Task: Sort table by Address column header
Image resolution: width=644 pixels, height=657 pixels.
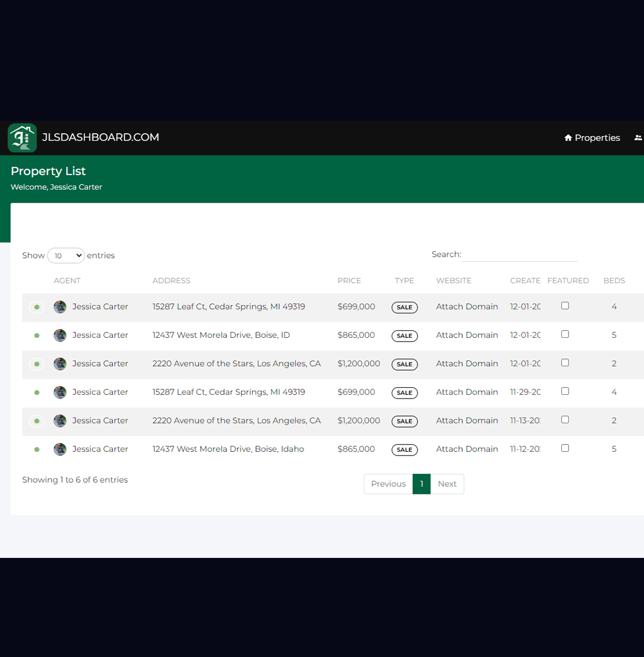Action: (x=171, y=281)
